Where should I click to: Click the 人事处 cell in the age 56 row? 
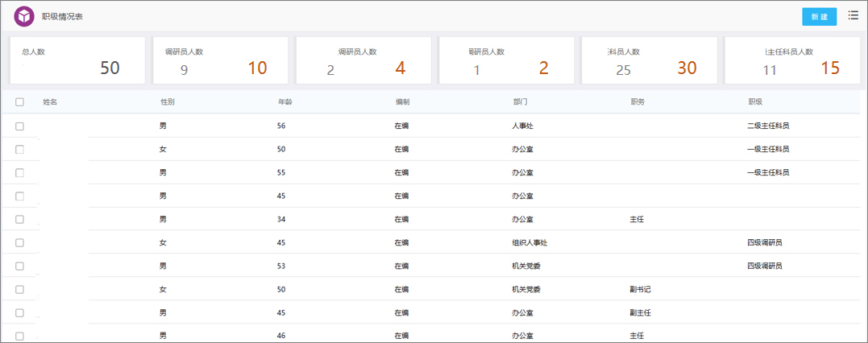(x=522, y=126)
